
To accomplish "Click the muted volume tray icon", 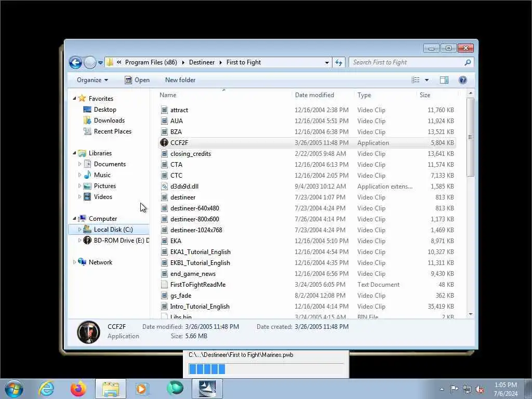I will point(480,390).
